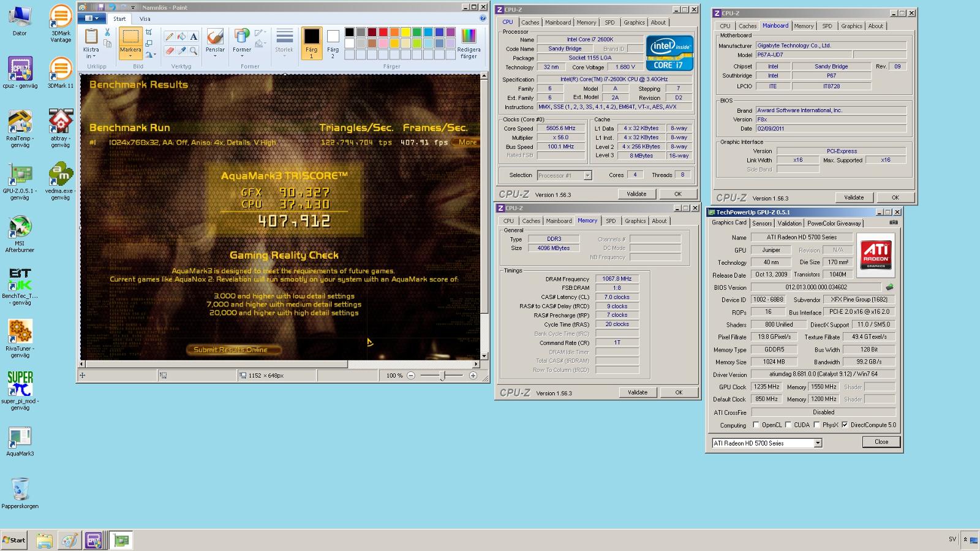Take a GPU-Z screenshot with camera icon
Image resolution: width=980 pixels, height=551 pixels.
tap(894, 222)
